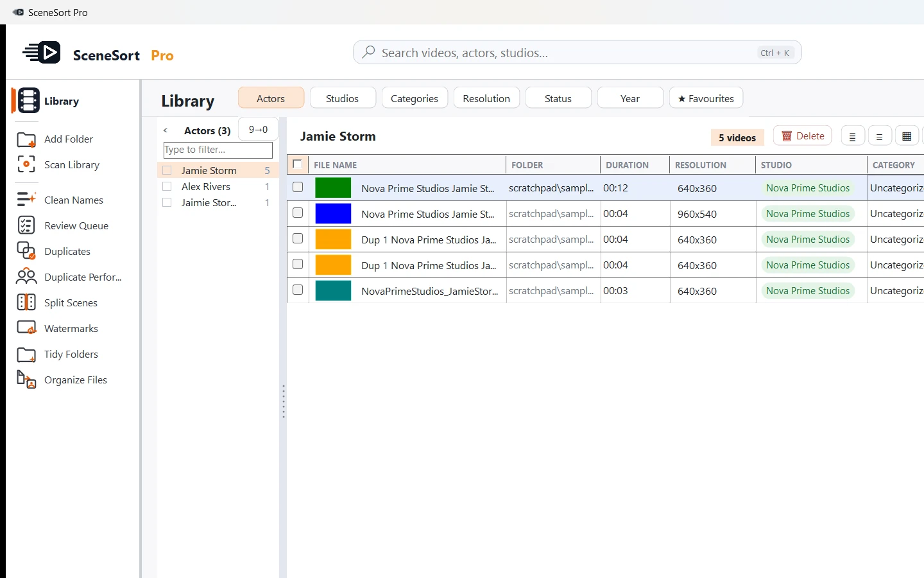Click the search magnifier icon

tap(368, 52)
